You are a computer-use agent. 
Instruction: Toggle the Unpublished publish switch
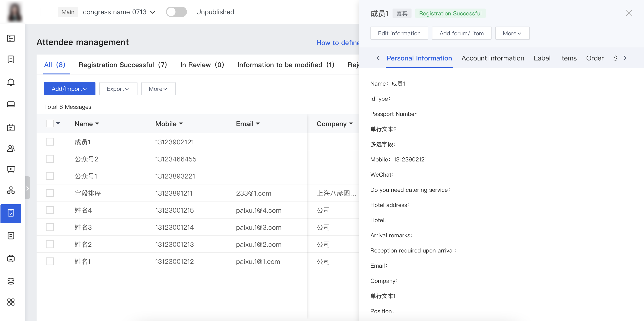[x=176, y=12]
